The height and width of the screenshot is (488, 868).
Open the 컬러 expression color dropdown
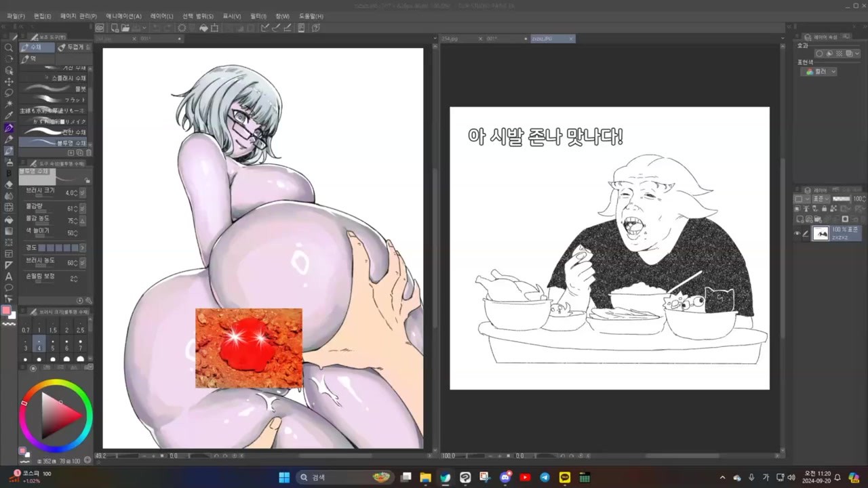[x=820, y=71]
